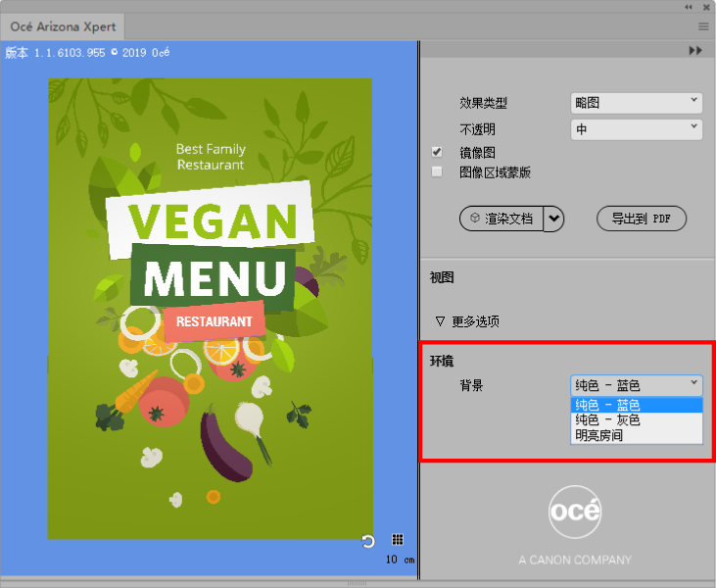The image size is (716, 588).
Task: Click the double-right arrows expand icon
Action: [695, 50]
